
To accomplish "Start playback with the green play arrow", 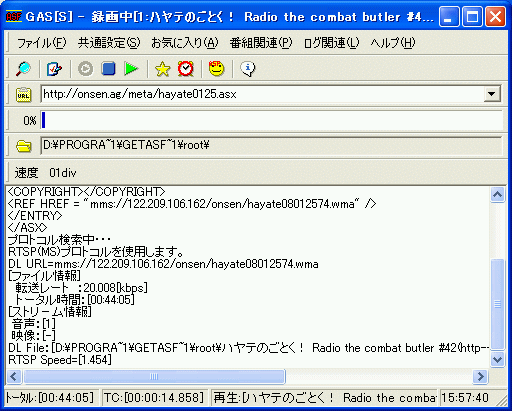I will [x=131, y=69].
